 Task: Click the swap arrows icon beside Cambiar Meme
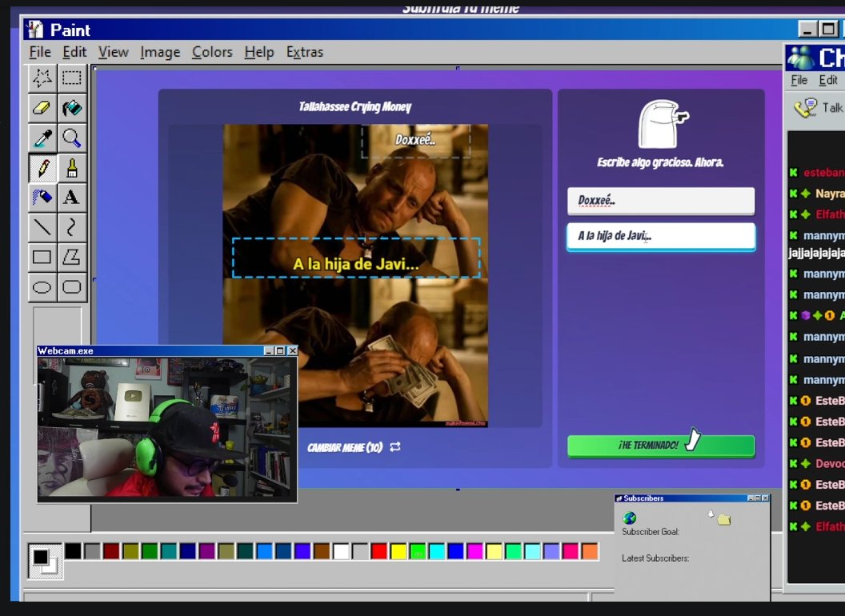tap(395, 446)
